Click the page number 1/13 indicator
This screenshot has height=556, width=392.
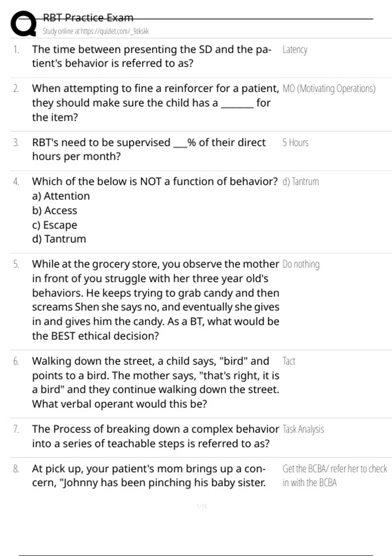click(x=202, y=506)
